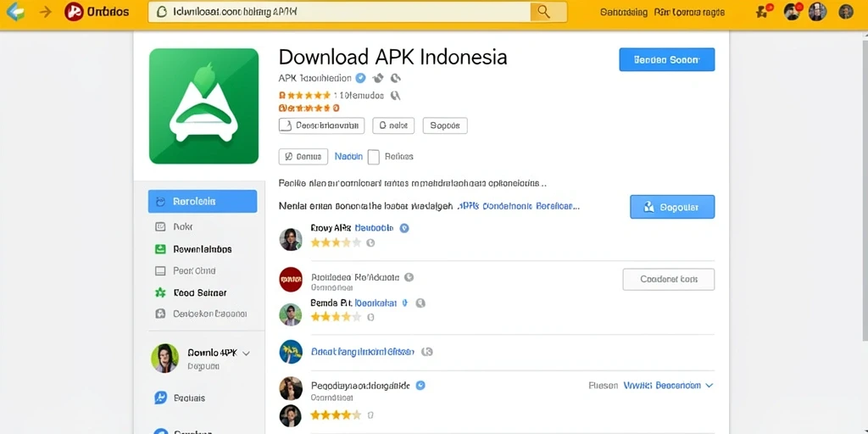This screenshot has height=434, width=868.
Task: Open the Nadbin link
Action: coord(348,157)
